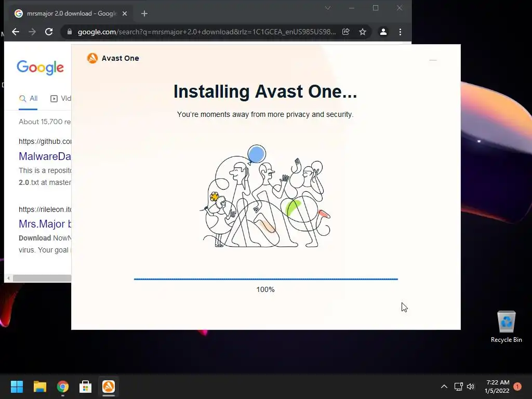Click the people illustration in installer
Image resolution: width=532 pixels, height=399 pixels.
tap(265, 196)
